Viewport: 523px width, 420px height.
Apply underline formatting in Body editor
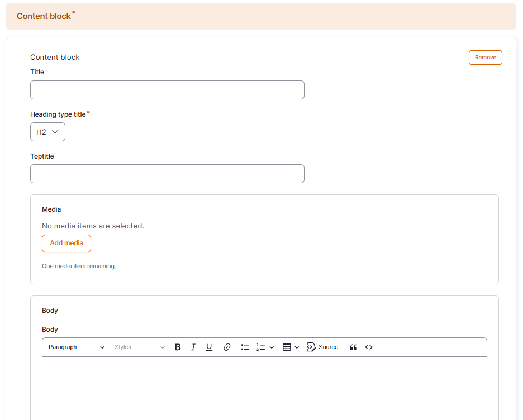[x=209, y=347]
